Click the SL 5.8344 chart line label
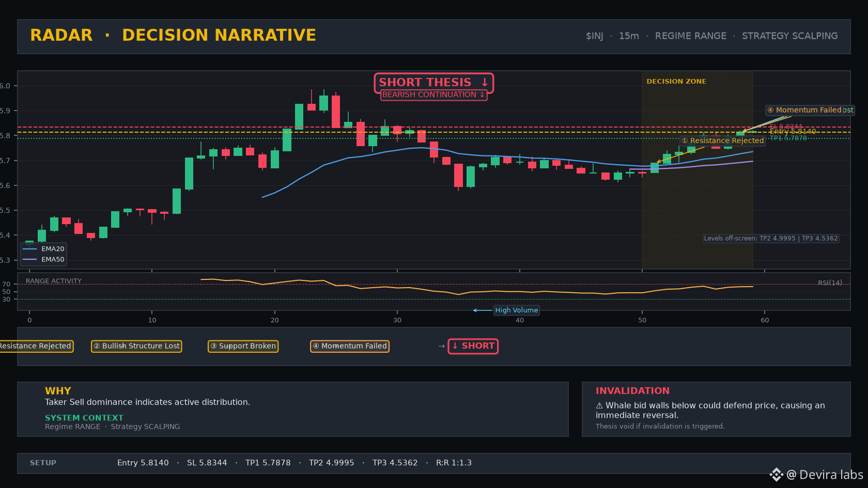Viewport: 868px width, 488px height. tap(786, 127)
